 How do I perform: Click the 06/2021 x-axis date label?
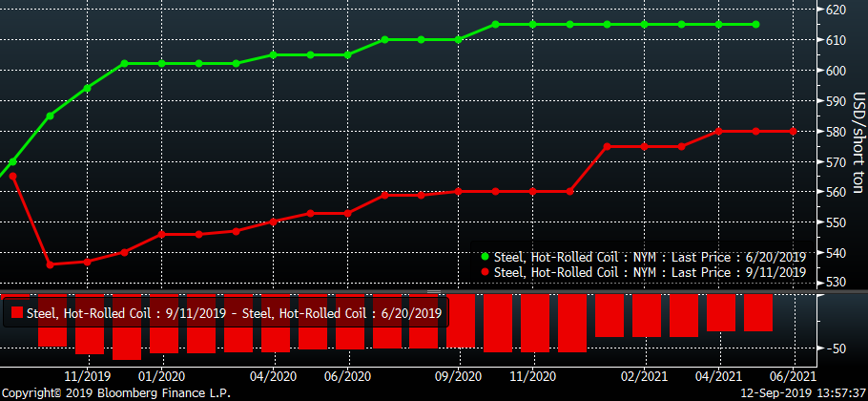(x=793, y=375)
